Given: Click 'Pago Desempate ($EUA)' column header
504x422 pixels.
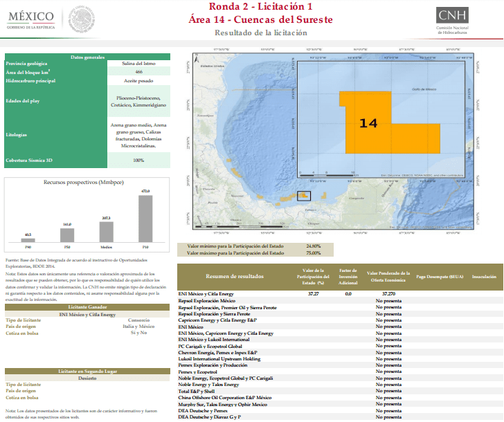Looking at the screenshot, I should (440, 277).
